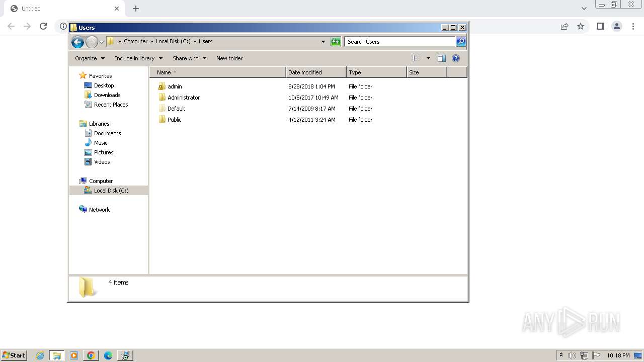
Task: Click Administrator's date 10/5/2017 10:49 AM
Action: pyautogui.click(x=313, y=98)
